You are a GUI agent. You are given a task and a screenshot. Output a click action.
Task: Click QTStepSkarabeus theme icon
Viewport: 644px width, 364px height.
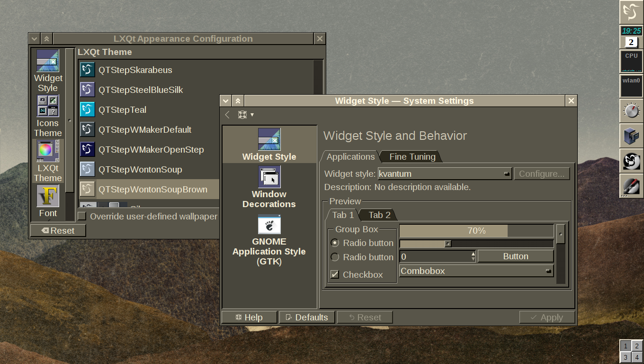point(88,70)
